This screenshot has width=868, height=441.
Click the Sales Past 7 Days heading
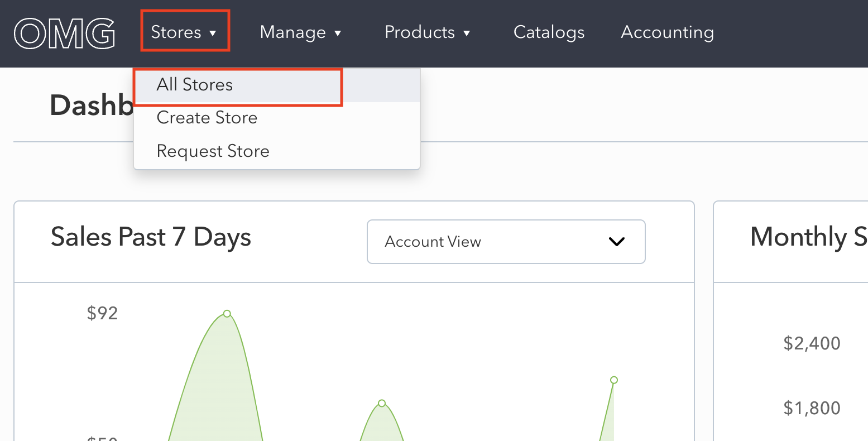pyautogui.click(x=151, y=237)
